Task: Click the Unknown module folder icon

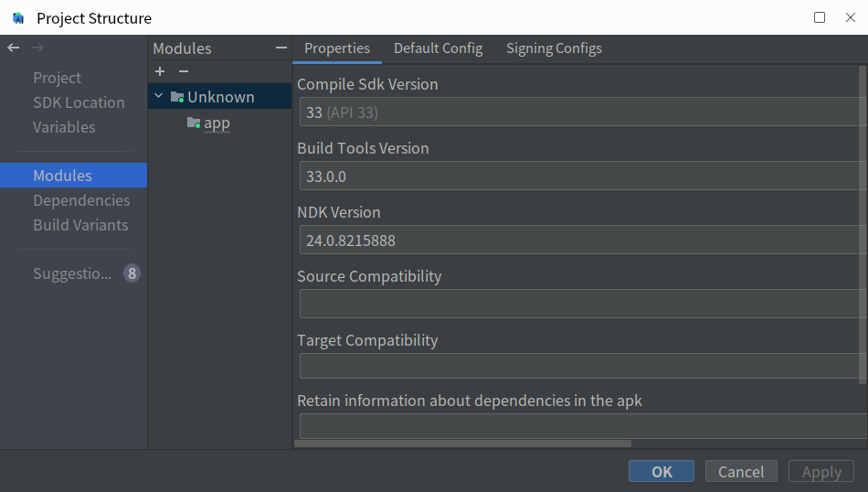Action: [x=177, y=97]
